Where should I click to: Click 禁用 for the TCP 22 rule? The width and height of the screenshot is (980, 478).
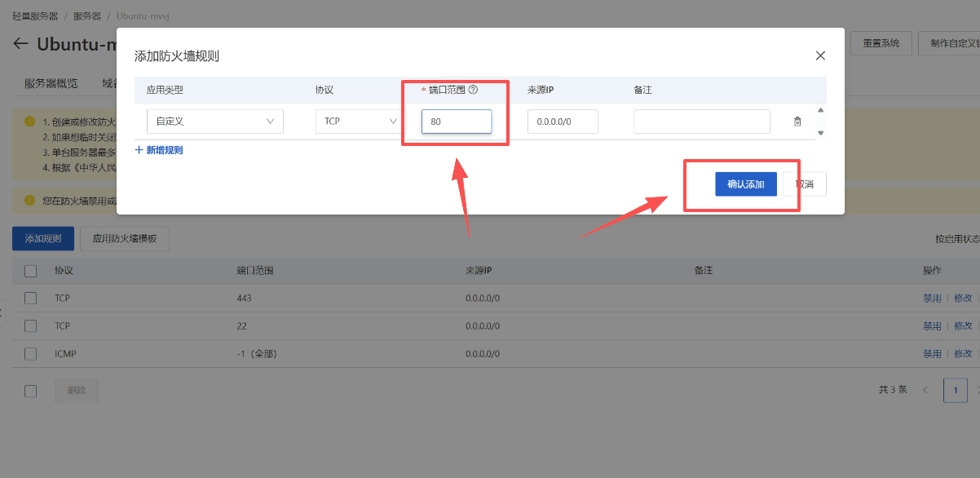point(932,326)
